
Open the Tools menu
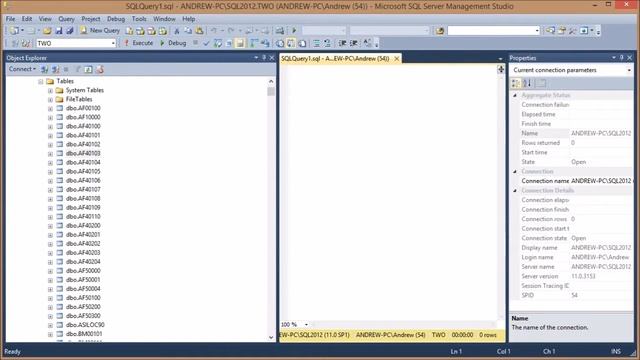click(x=139, y=19)
